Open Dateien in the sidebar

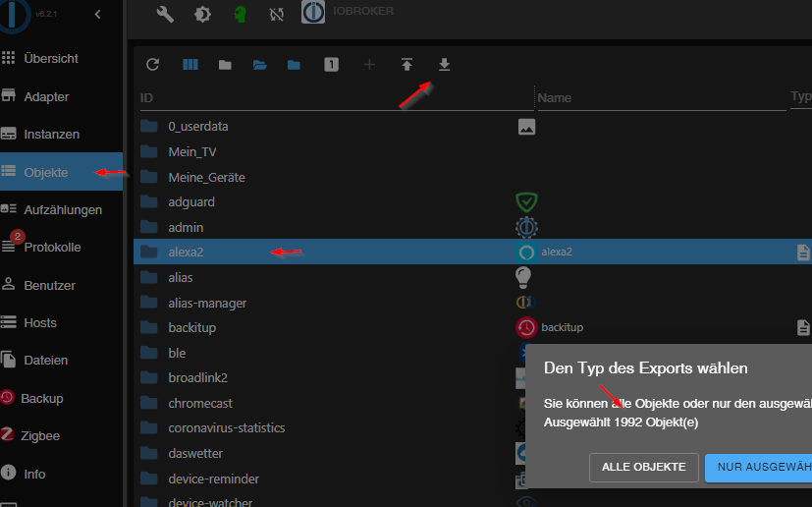coord(61,360)
